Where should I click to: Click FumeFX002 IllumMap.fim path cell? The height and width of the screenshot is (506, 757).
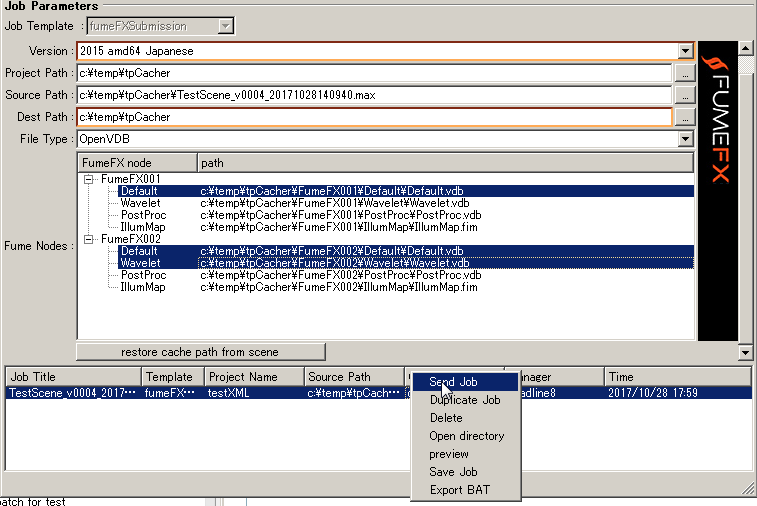339,287
